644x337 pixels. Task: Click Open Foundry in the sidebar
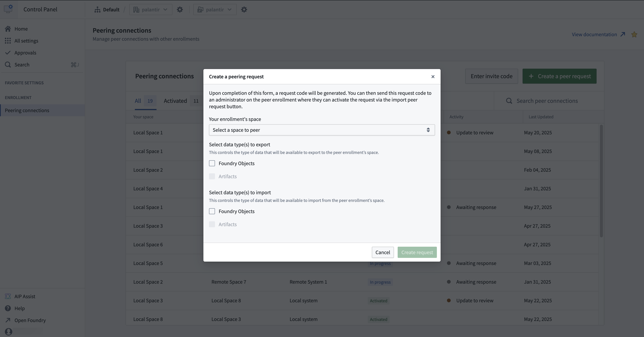point(30,320)
